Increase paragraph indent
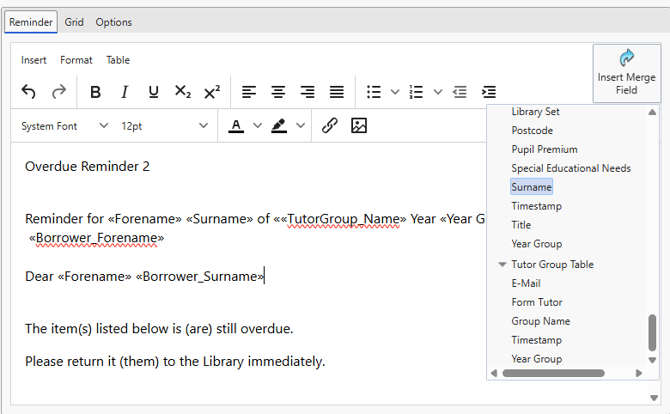The width and height of the screenshot is (670, 414). [x=488, y=92]
